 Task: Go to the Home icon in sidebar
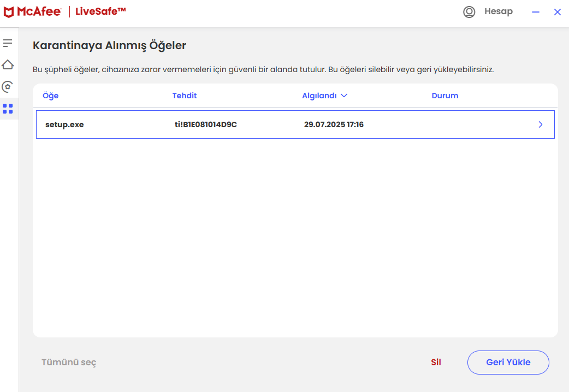tap(8, 64)
